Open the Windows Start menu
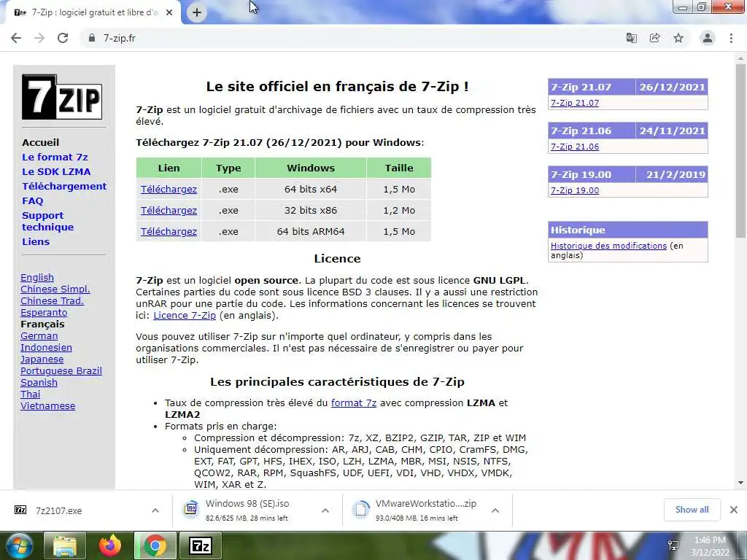 tap(19, 545)
